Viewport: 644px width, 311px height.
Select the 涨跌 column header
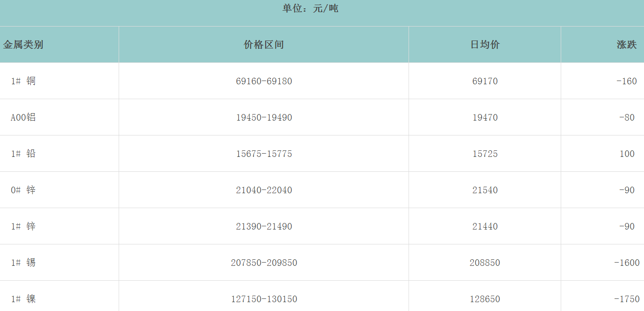[x=626, y=45]
